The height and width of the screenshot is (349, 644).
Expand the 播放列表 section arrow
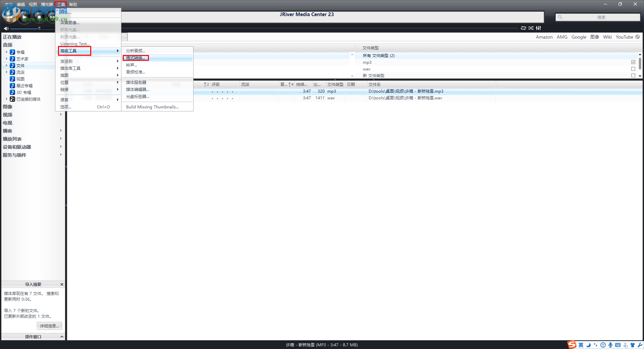tap(61, 139)
